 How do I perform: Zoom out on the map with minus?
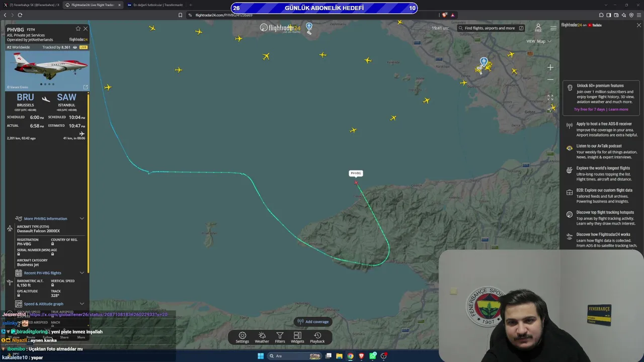point(550,79)
